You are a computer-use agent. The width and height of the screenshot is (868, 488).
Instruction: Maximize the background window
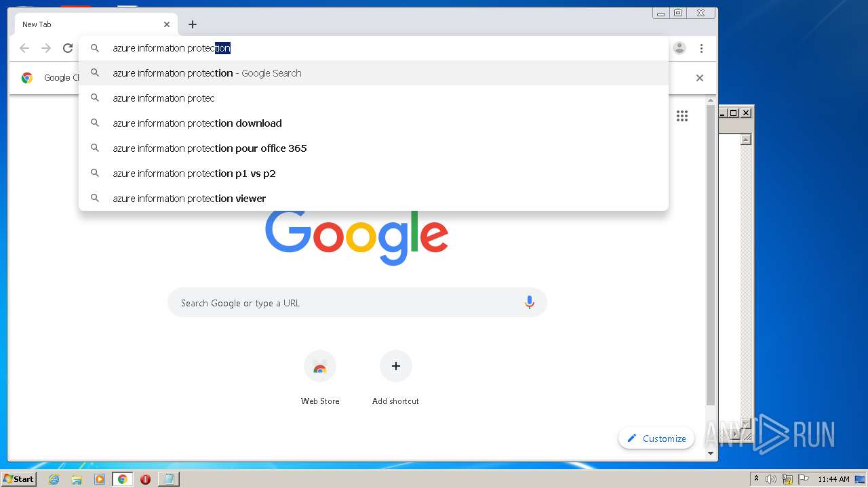pos(734,113)
